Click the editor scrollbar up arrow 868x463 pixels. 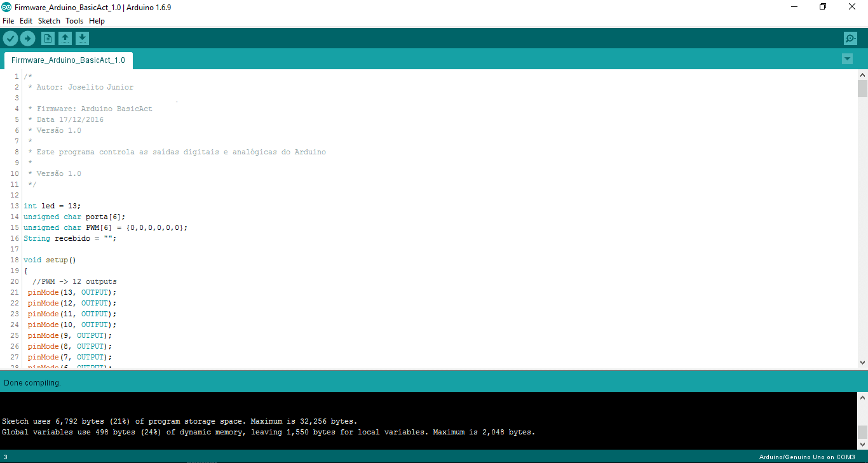point(862,75)
